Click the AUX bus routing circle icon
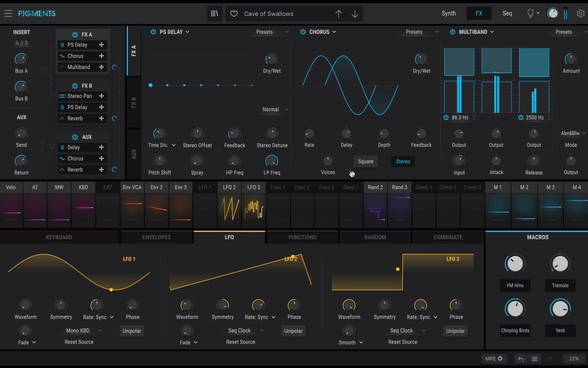 [x=114, y=170]
